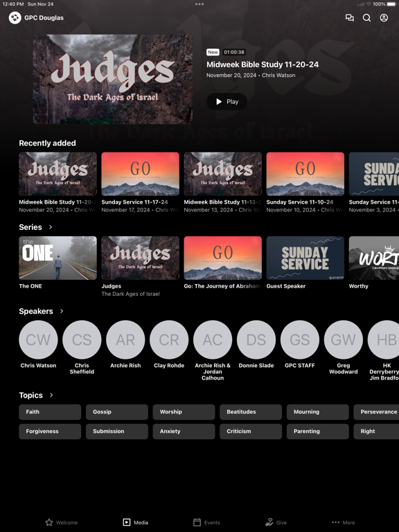This screenshot has height=532, width=399.
Task: Switch to the Give tab
Action: [276, 522]
